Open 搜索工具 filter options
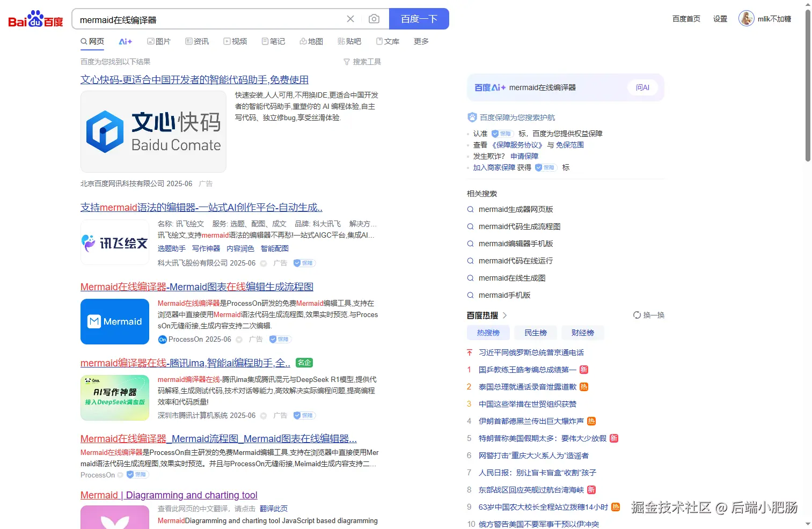 362,62
